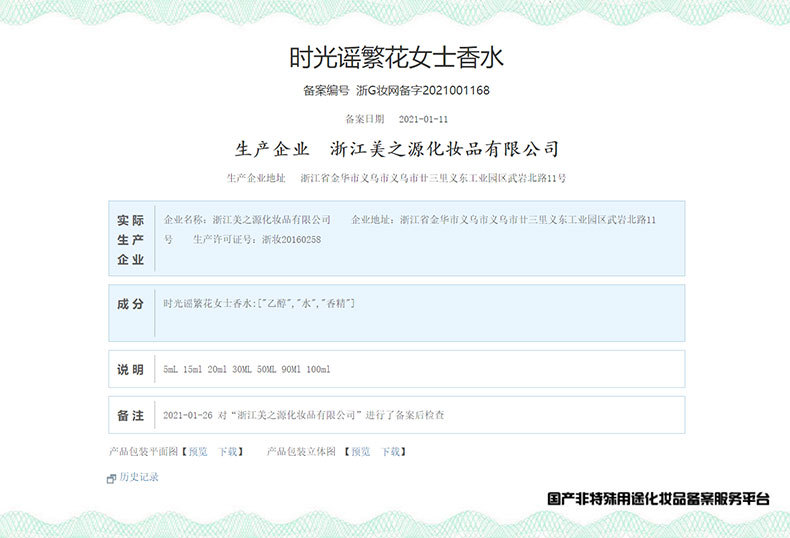
Task: Click the 国产非特殊用途化妆品备案服务平台 footer text
Action: click(659, 499)
